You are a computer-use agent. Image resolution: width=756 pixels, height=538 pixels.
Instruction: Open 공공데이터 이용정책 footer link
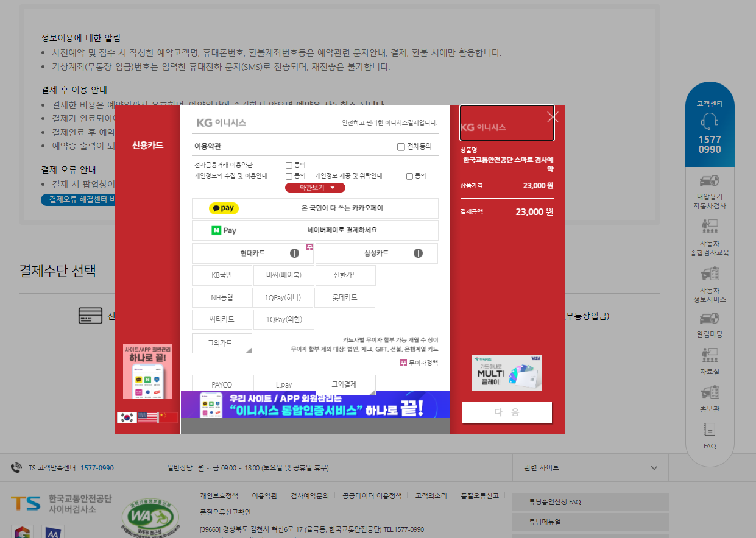click(372, 495)
